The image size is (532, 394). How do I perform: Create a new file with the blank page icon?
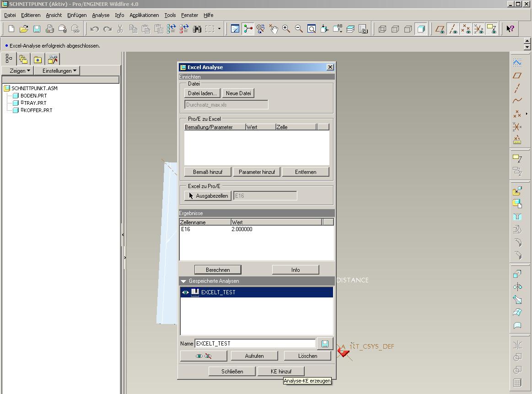tap(11, 29)
